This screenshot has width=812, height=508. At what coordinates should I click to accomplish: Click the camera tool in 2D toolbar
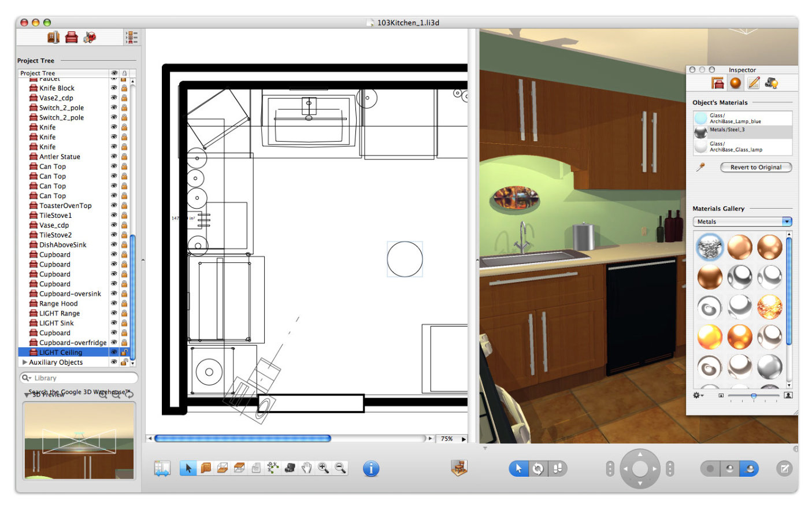(290, 468)
